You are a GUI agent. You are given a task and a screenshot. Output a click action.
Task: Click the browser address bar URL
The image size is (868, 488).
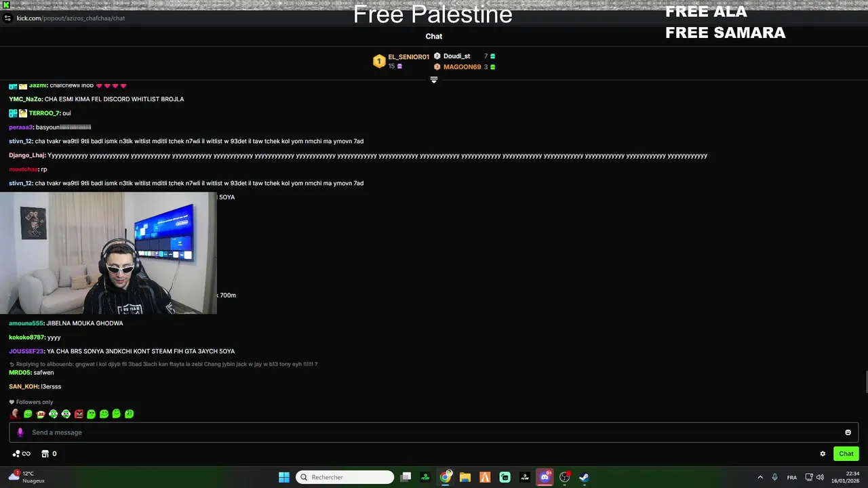[x=71, y=18]
